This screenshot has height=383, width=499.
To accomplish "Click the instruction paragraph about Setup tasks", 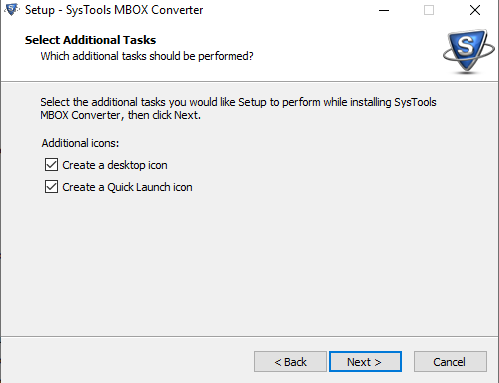I will (238, 109).
